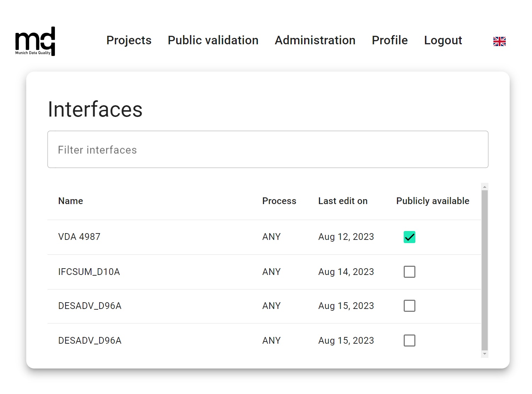
Task: Click ANY process cell for VDA 4987
Action: click(271, 237)
